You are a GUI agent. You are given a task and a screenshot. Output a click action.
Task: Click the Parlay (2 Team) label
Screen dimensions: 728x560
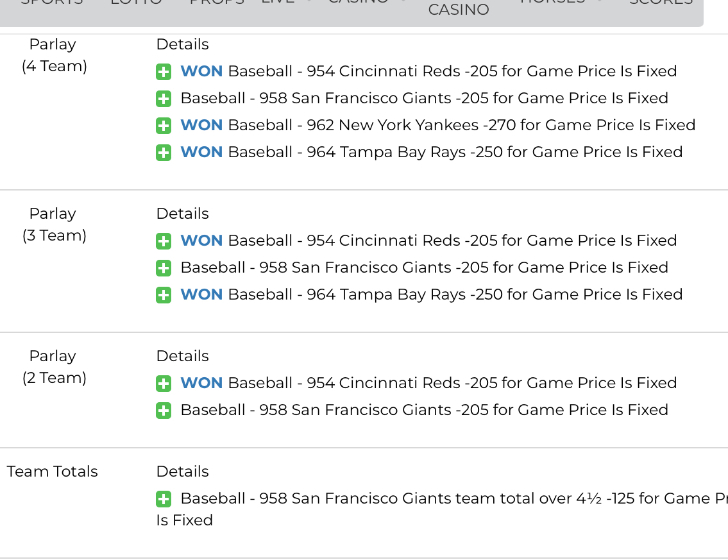point(54,367)
